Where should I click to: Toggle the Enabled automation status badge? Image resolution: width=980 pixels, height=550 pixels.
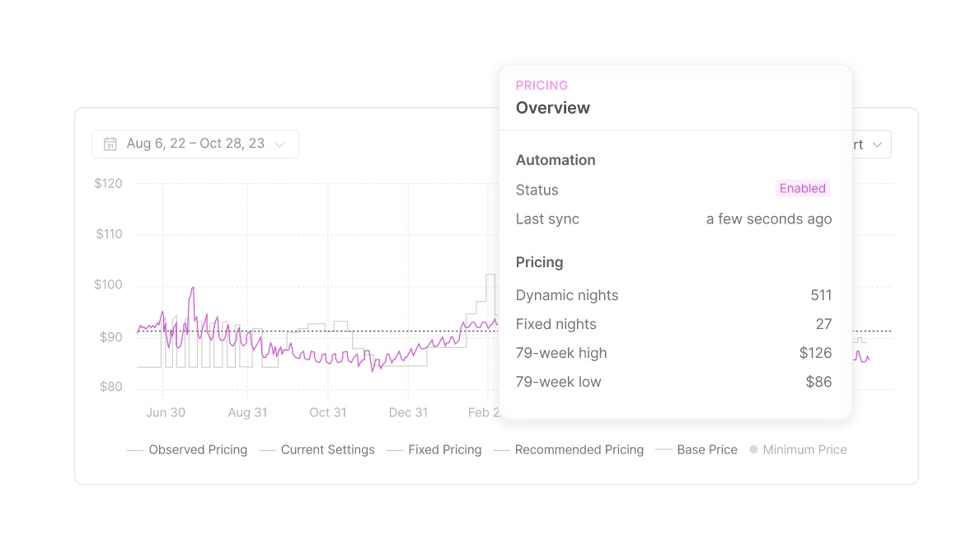point(802,188)
